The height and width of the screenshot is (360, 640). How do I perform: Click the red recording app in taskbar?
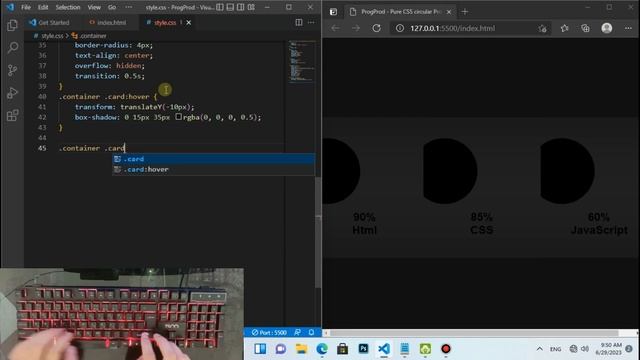click(446, 349)
